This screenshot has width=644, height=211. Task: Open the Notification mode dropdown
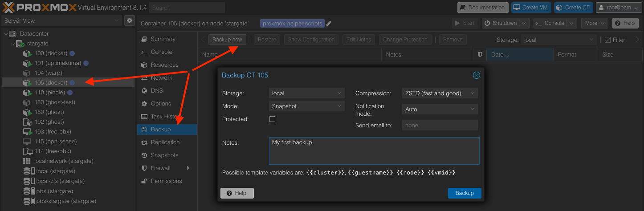click(440, 109)
